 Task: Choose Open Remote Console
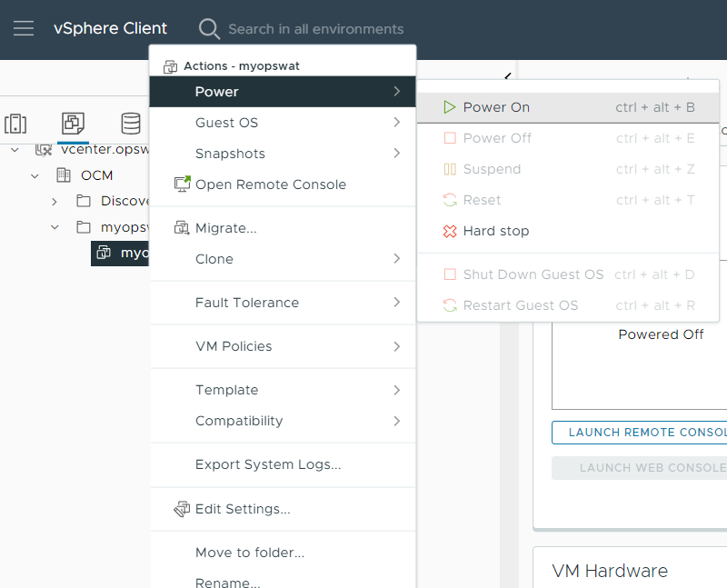(283, 184)
